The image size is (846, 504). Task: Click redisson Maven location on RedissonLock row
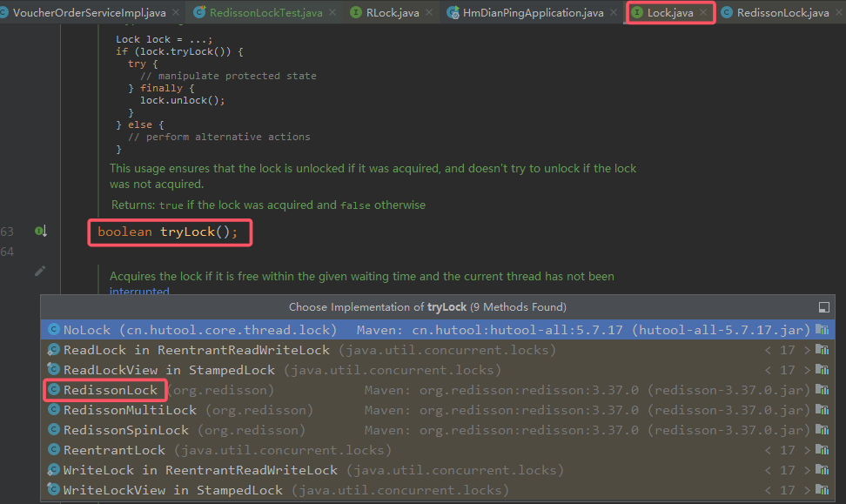click(587, 390)
